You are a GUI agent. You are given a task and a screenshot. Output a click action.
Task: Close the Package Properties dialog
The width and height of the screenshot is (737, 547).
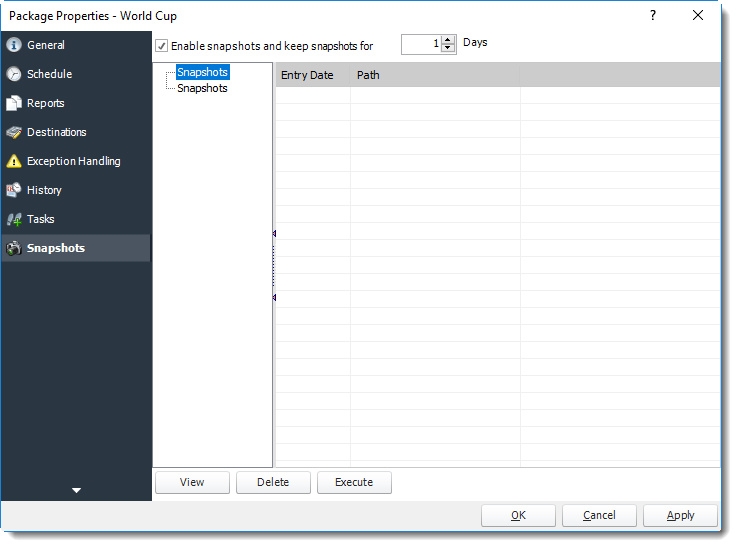698,16
